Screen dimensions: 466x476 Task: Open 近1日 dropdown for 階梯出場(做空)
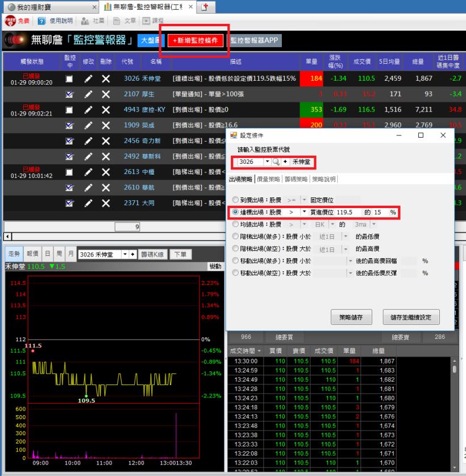346,249
